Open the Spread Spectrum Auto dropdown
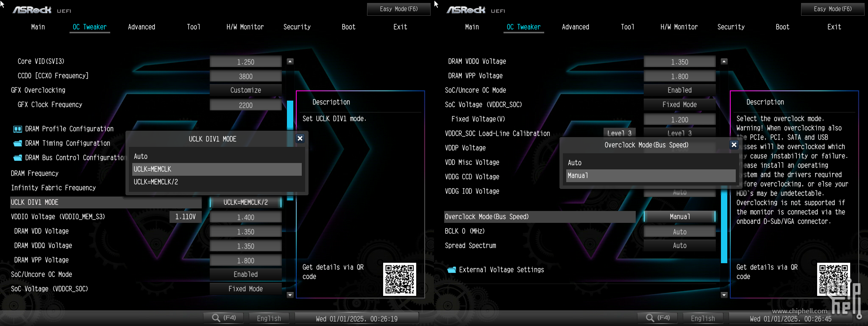The image size is (868, 326). (679, 246)
